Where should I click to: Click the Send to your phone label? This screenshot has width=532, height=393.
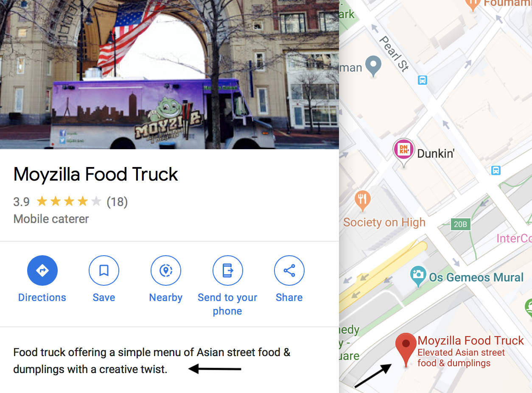pyautogui.click(x=227, y=304)
